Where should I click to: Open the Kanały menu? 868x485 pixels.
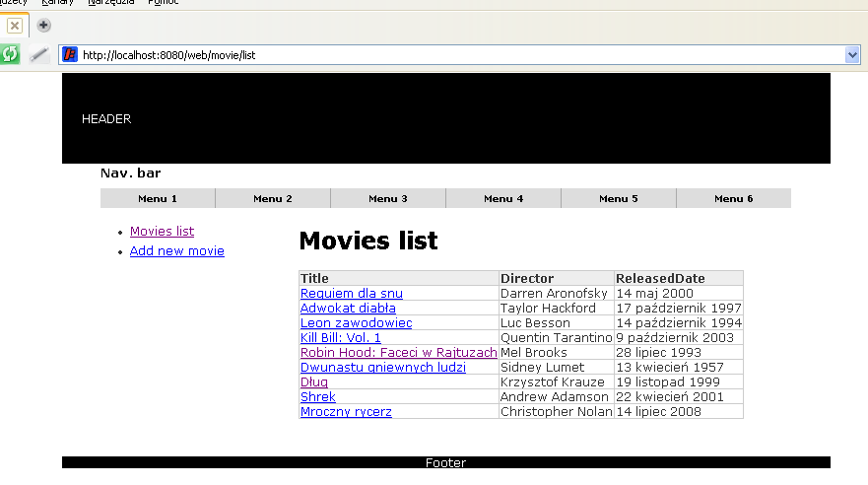57,3
